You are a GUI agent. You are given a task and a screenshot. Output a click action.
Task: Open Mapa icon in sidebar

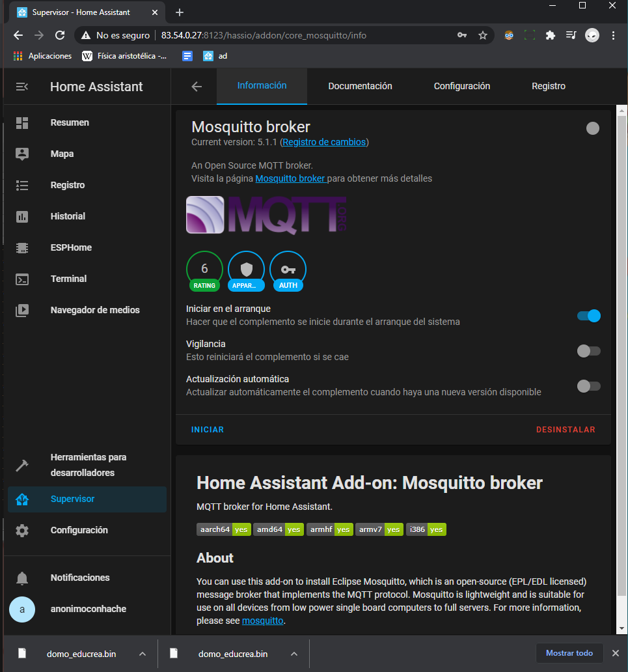point(22,154)
